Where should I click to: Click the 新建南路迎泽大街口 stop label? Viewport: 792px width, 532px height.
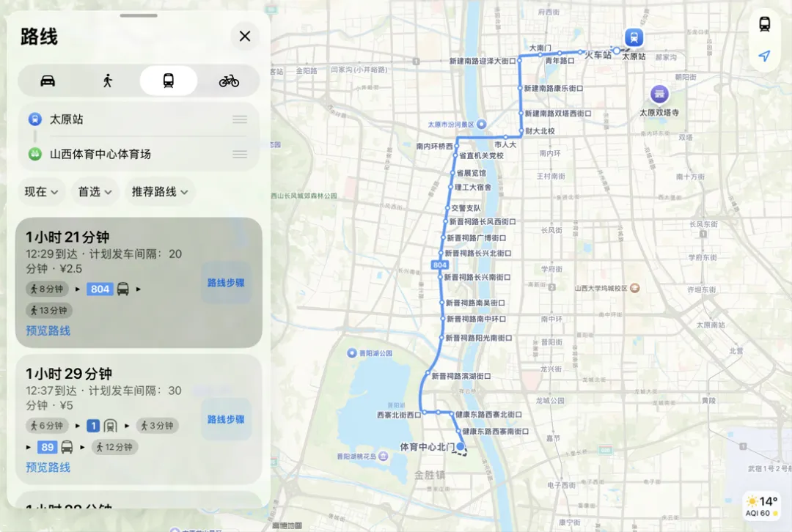[x=483, y=61]
